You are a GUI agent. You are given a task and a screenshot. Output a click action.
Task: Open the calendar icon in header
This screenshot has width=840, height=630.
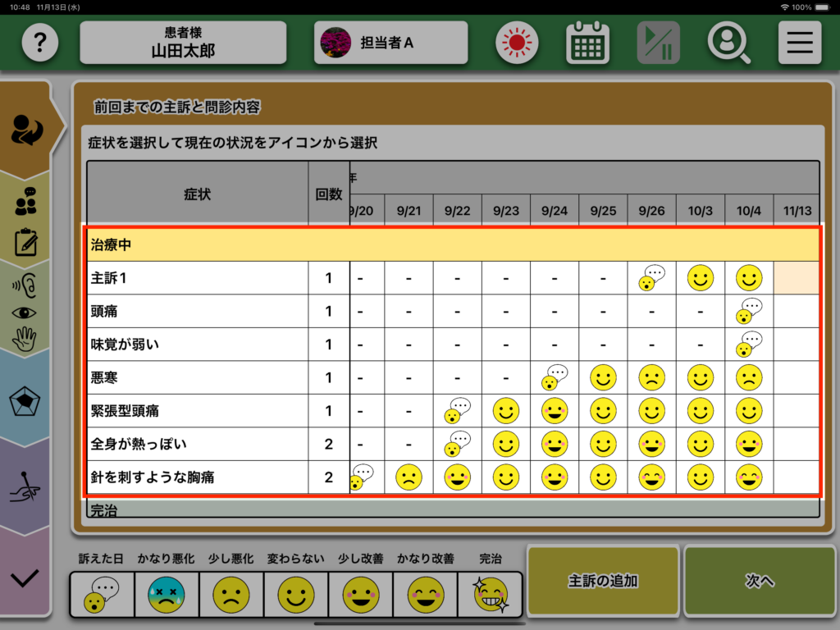[587, 43]
